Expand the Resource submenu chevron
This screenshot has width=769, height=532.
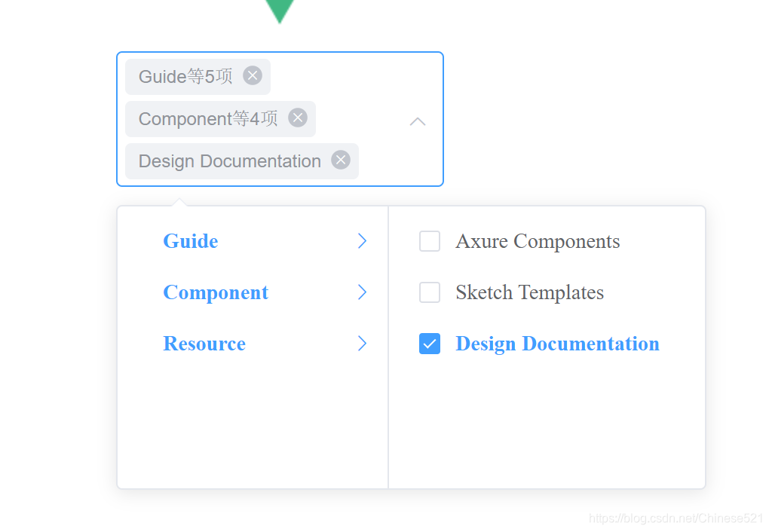(362, 343)
